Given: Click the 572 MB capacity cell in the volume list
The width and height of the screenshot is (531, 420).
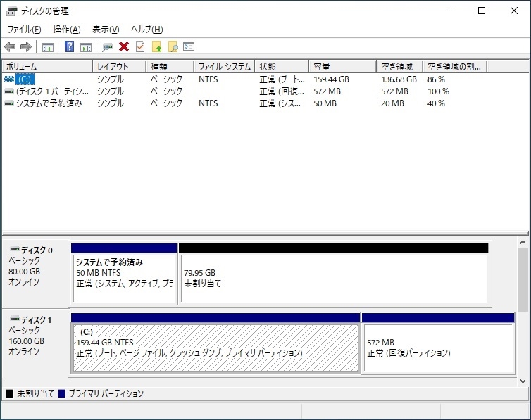Looking at the screenshot, I should tap(327, 91).
